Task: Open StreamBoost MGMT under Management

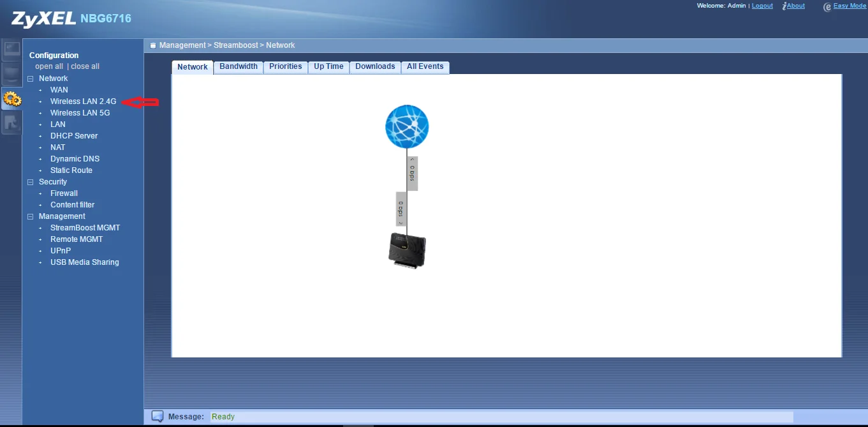Action: click(85, 228)
